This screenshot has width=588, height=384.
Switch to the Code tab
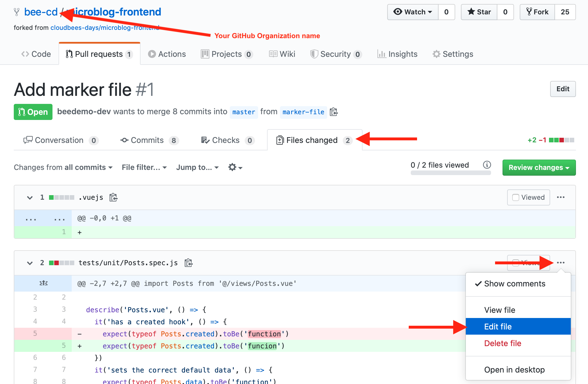pos(36,54)
